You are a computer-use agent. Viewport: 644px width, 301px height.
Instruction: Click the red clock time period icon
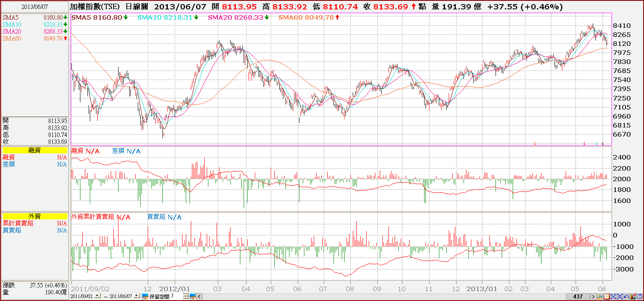click(607, 296)
